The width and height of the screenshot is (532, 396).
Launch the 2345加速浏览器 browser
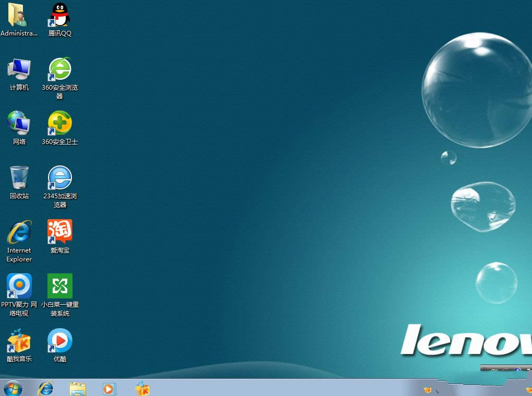coord(59,177)
